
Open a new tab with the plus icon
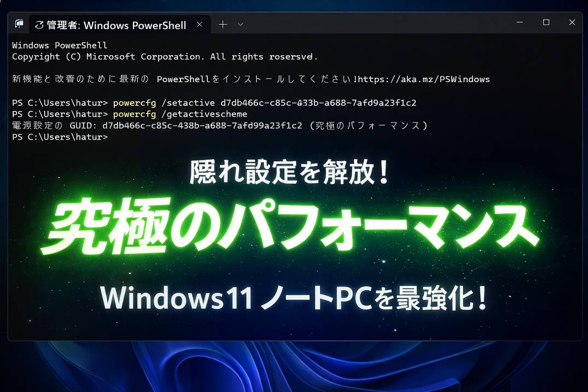(x=223, y=25)
